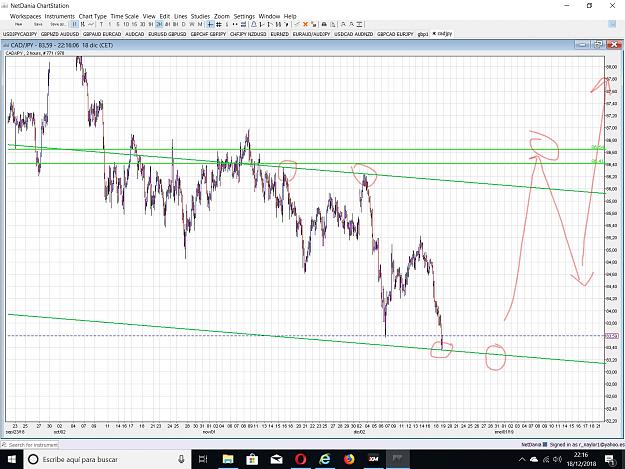625x469 pixels.
Task: Open Internet Explorer from the taskbar
Action: [325, 459]
